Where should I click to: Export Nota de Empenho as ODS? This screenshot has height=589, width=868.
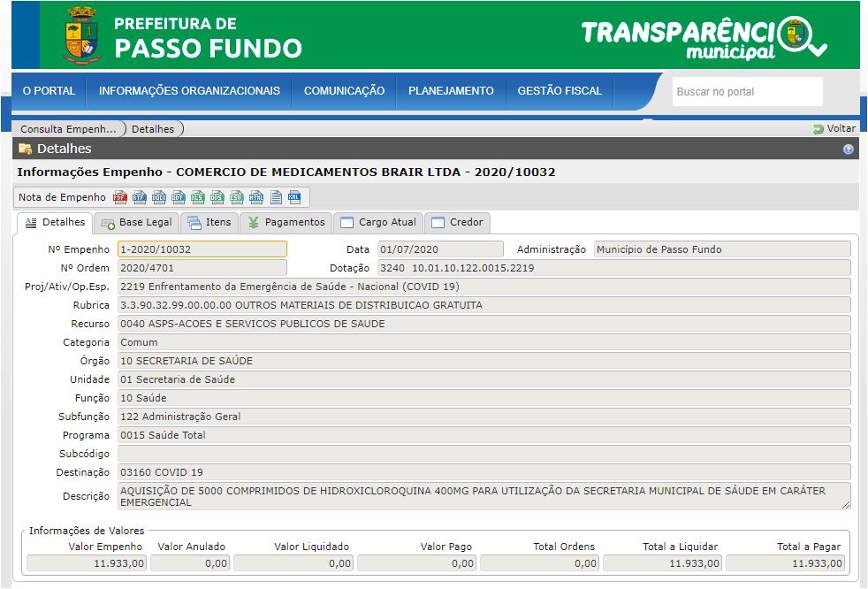[x=217, y=197]
